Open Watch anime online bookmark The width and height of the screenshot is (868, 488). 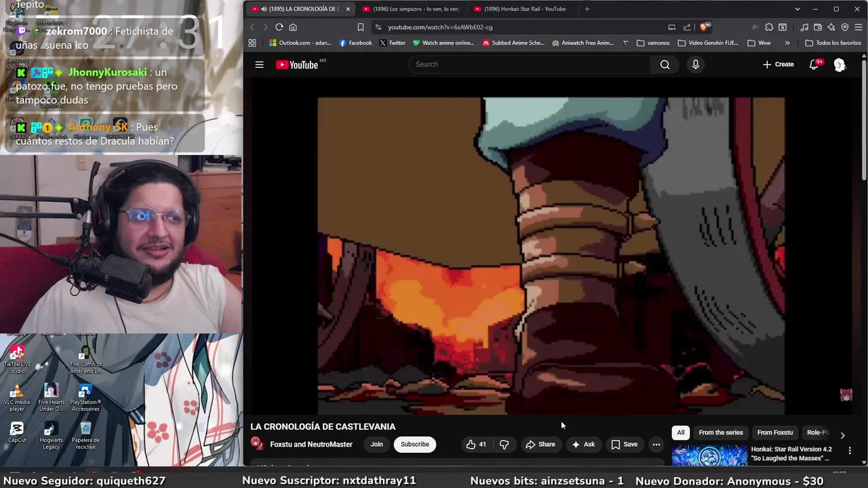click(x=443, y=43)
